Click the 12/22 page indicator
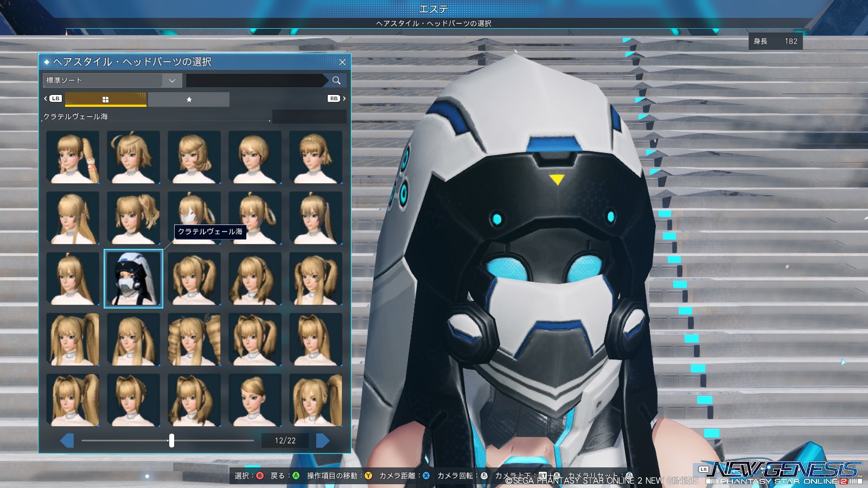The image size is (868, 488). 285,441
